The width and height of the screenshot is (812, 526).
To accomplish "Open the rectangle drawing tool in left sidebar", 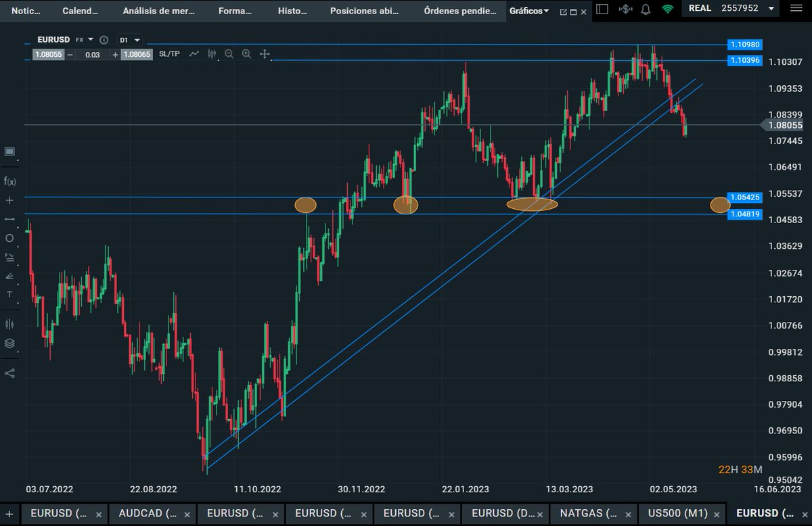I will [9, 151].
